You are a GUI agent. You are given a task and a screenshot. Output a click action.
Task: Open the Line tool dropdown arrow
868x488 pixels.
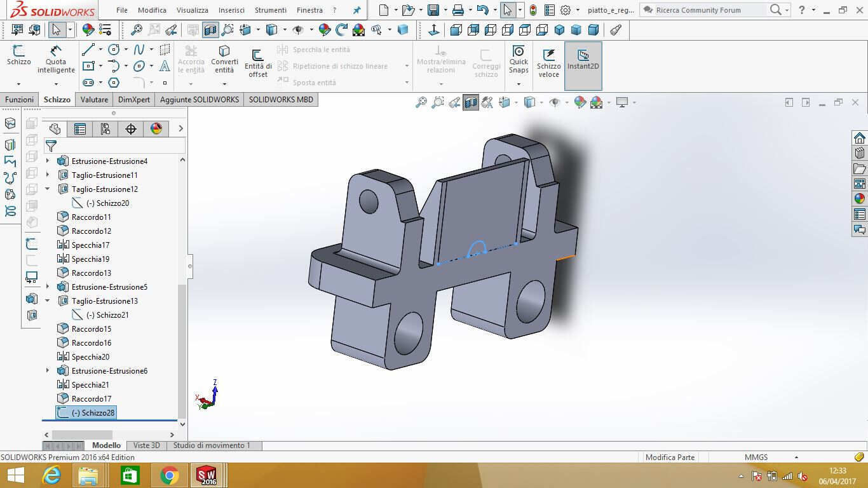100,50
